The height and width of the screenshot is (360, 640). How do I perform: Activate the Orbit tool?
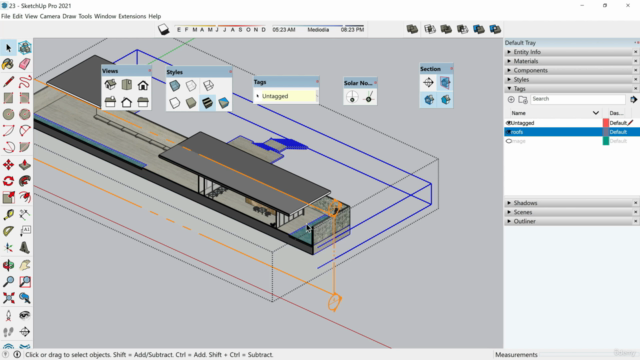pos(8,265)
